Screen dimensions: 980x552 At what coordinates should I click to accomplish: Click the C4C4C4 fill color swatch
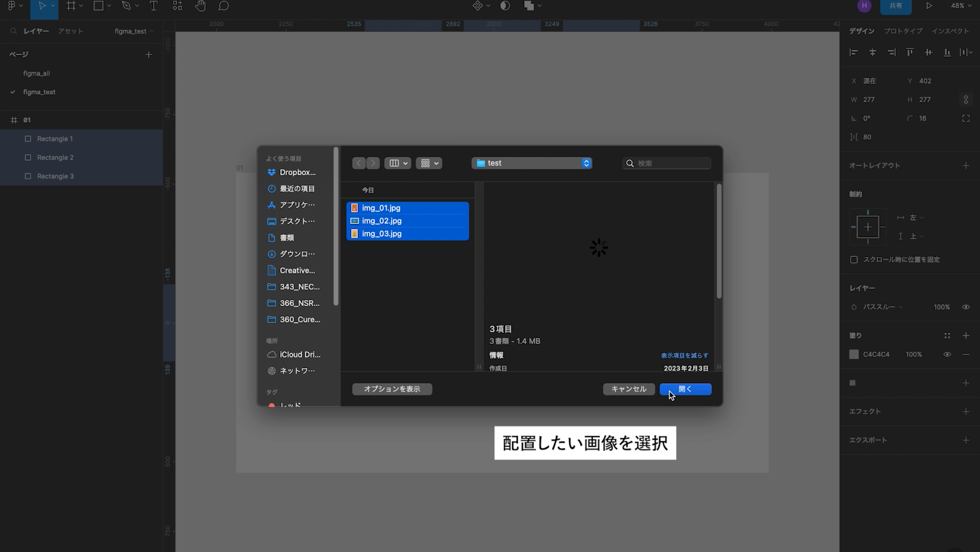pyautogui.click(x=854, y=354)
